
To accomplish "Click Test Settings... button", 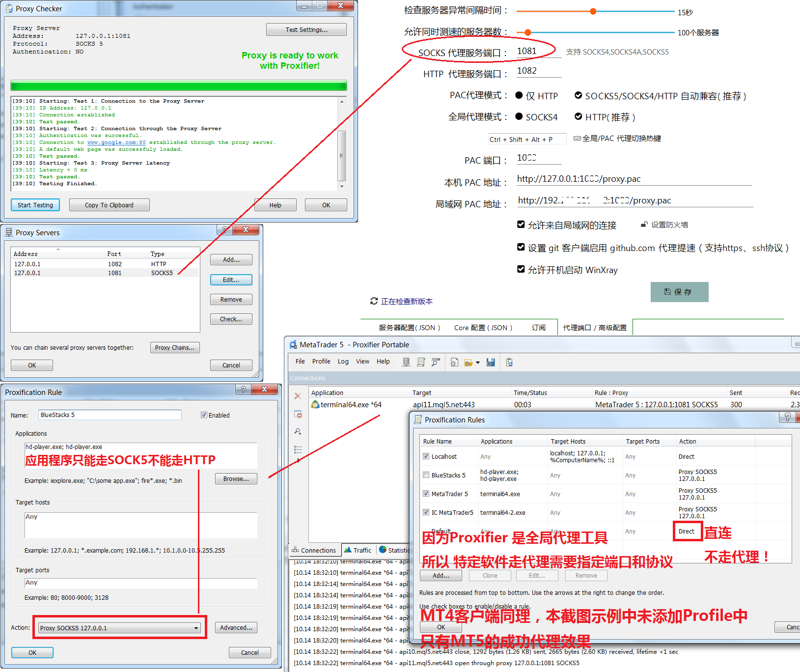I will 306,29.
